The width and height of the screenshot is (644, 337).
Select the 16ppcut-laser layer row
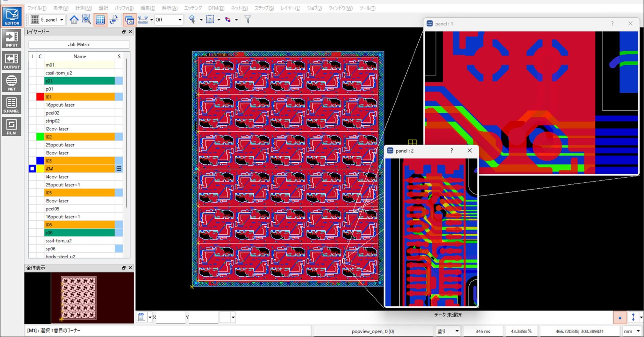[79, 105]
